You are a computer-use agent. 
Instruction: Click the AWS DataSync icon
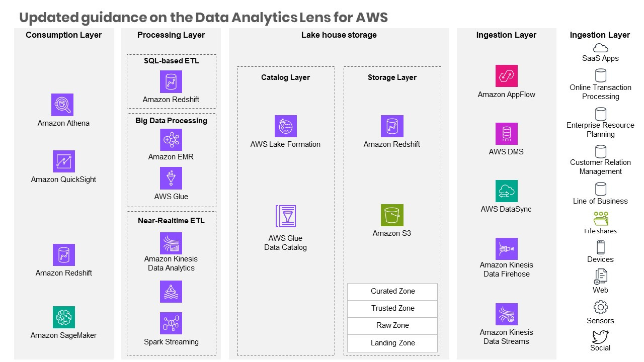click(x=506, y=191)
